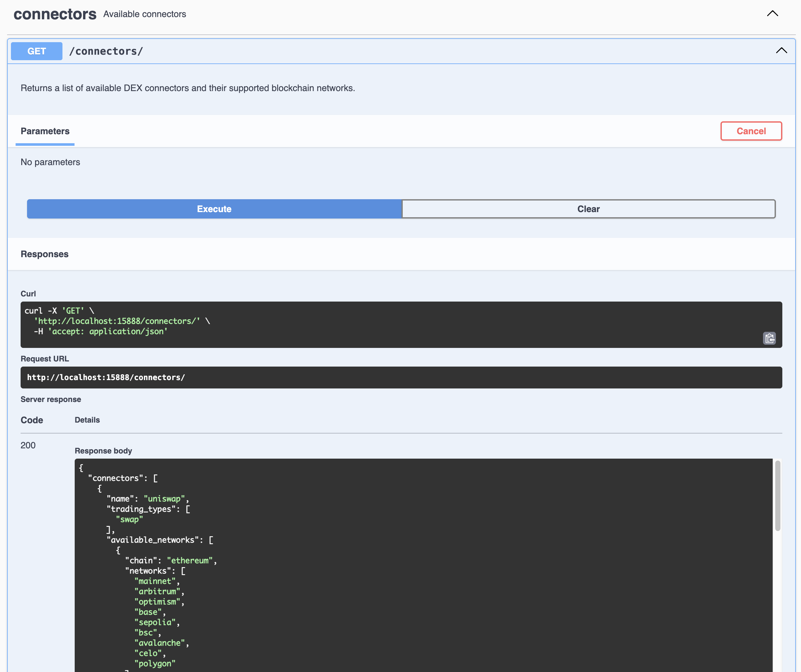Click the connectors tag heading
Viewport: 801px width, 672px height.
tap(55, 14)
